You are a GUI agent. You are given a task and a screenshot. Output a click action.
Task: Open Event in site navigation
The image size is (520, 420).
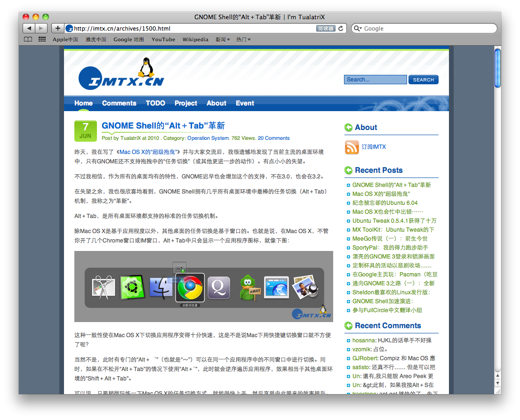245,103
